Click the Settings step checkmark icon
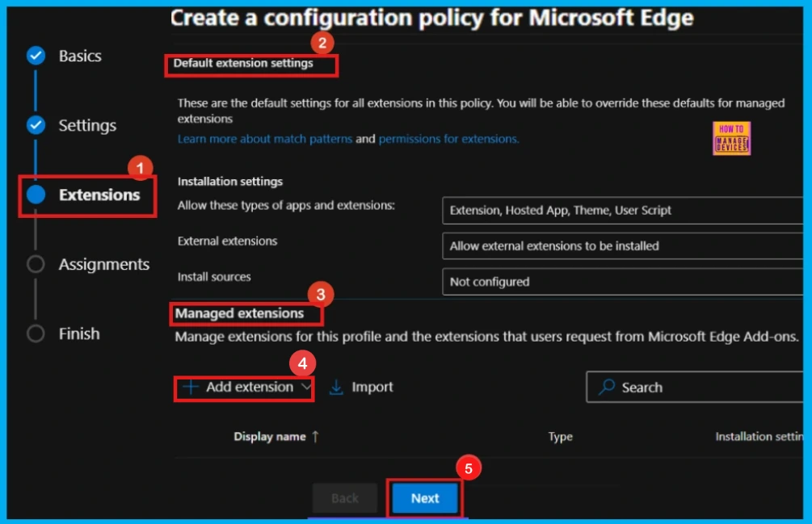The image size is (812, 524). [x=36, y=124]
